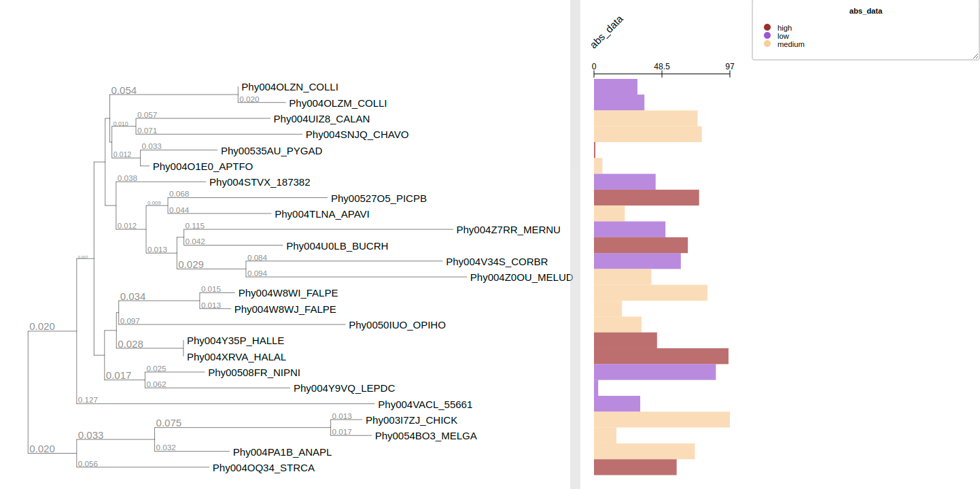Click the 0.127 branch length label
980x489 pixels.
click(x=88, y=400)
